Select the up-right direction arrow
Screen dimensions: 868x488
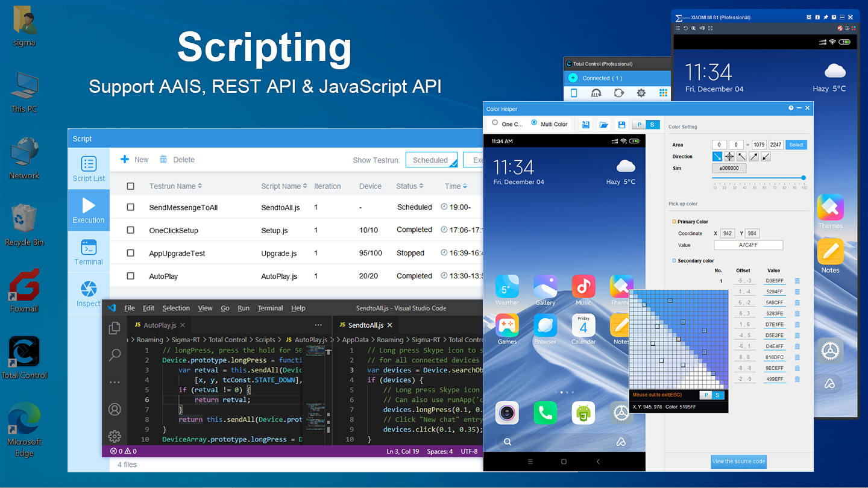753,157
